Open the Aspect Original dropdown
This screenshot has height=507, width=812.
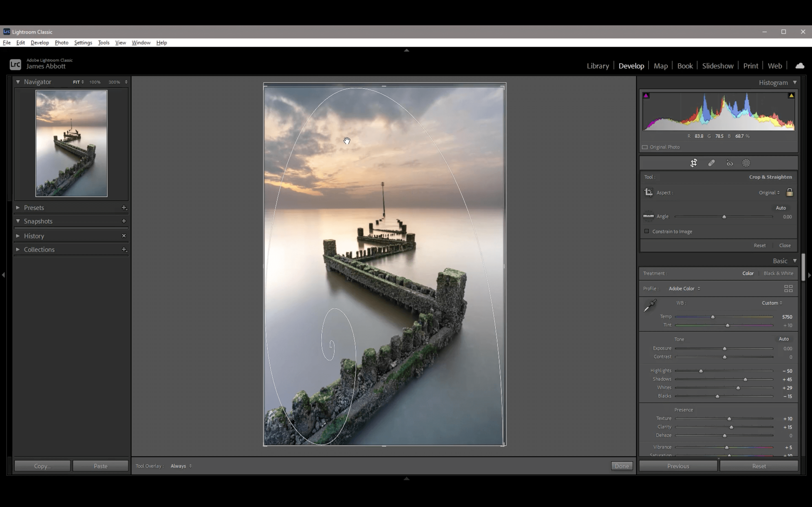769,192
